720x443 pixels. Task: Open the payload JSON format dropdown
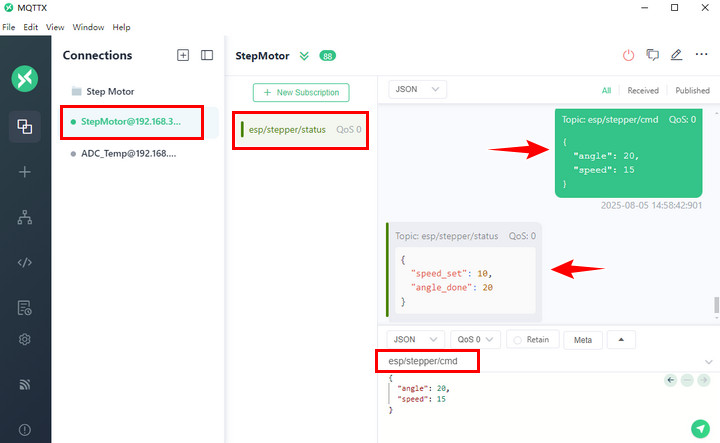tap(416, 340)
